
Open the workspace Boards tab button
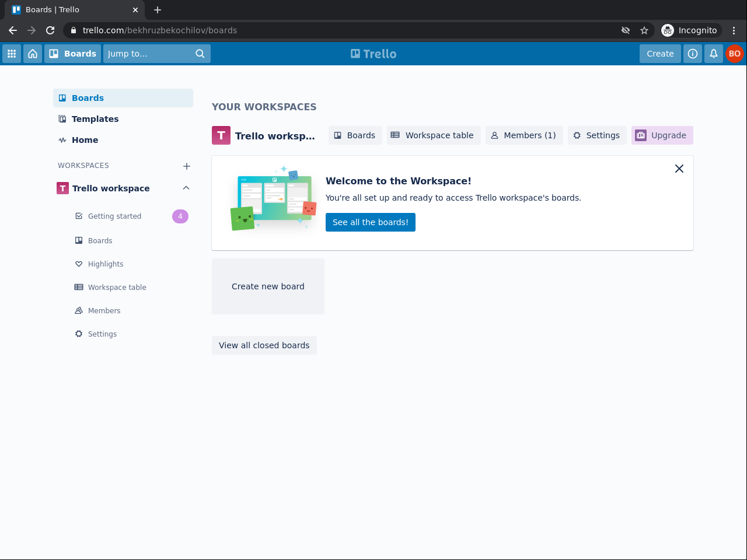pos(355,135)
